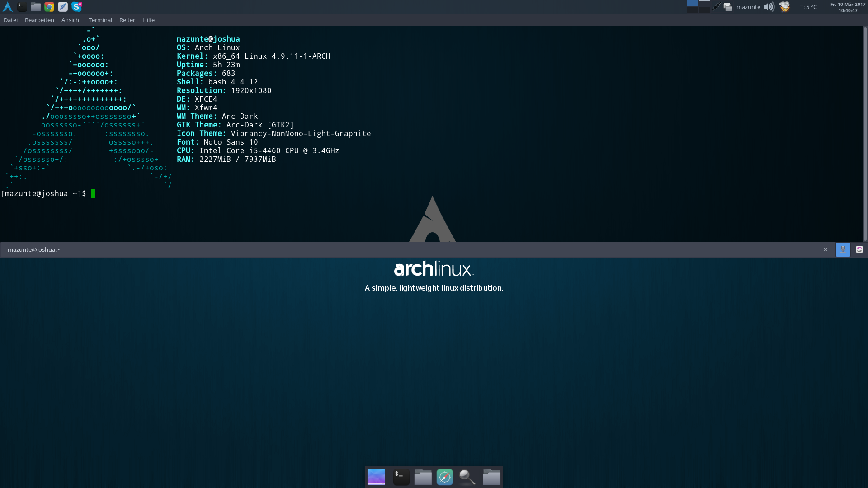This screenshot has height=488, width=868.
Task: Open the magnifier search tool in dock
Action: [467, 477]
